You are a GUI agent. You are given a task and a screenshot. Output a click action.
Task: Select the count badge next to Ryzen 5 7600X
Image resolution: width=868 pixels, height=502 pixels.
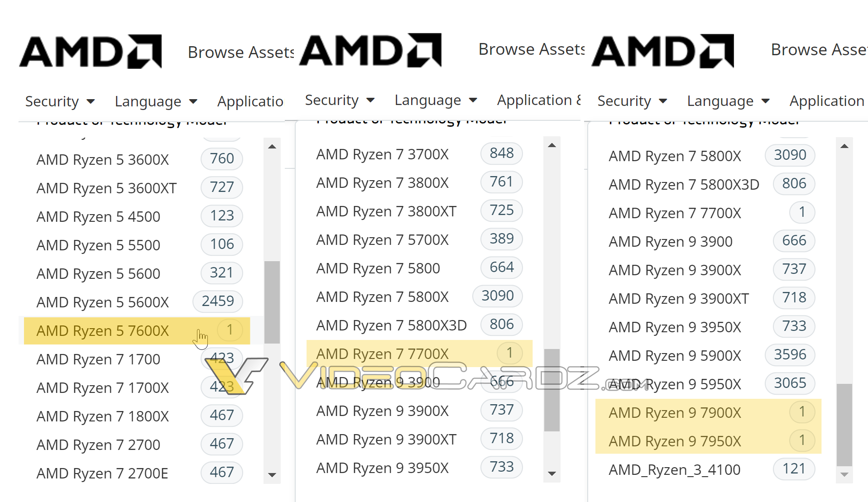(230, 330)
